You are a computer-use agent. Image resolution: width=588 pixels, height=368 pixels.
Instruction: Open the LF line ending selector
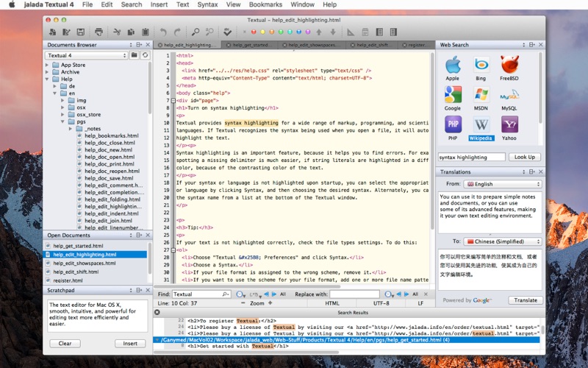tap(420, 303)
